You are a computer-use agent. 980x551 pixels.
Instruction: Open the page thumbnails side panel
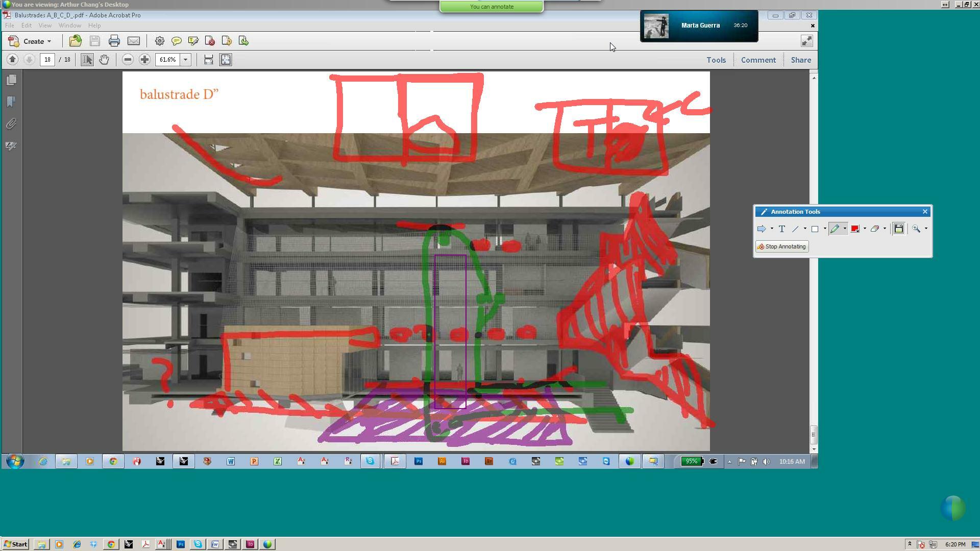[11, 80]
